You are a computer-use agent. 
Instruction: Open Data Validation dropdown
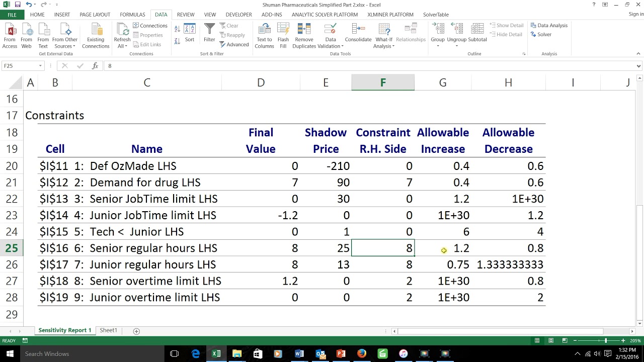[331, 36]
